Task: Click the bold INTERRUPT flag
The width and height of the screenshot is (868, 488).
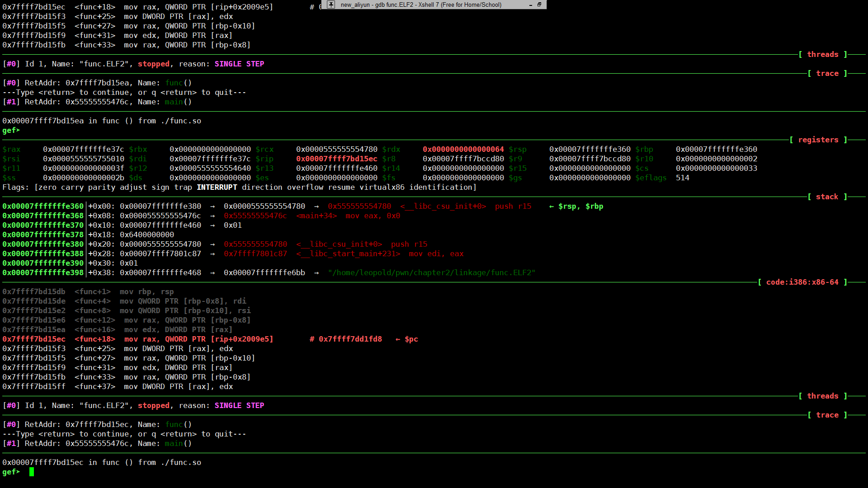Action: click(217, 187)
